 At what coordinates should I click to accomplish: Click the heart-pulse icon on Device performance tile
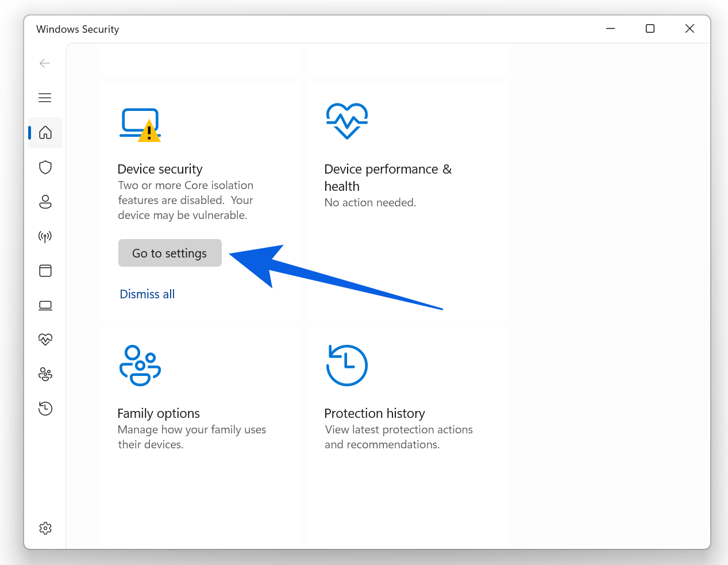(x=346, y=121)
